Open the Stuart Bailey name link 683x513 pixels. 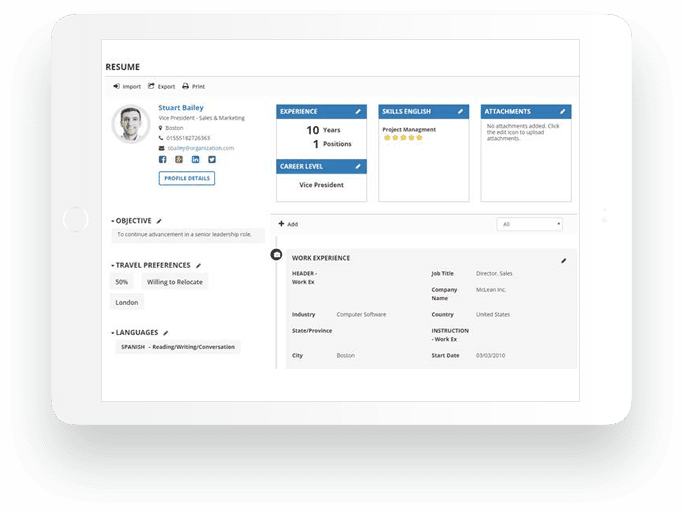181,108
